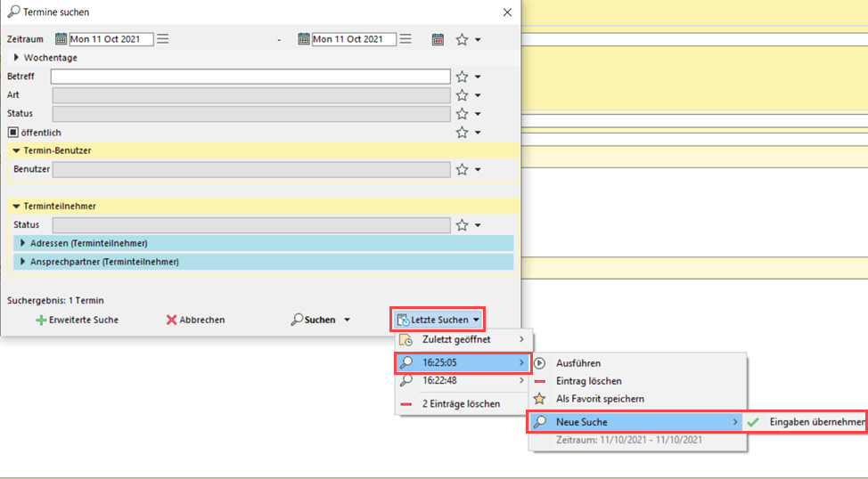Click the start date calendar icon

[x=61, y=39]
